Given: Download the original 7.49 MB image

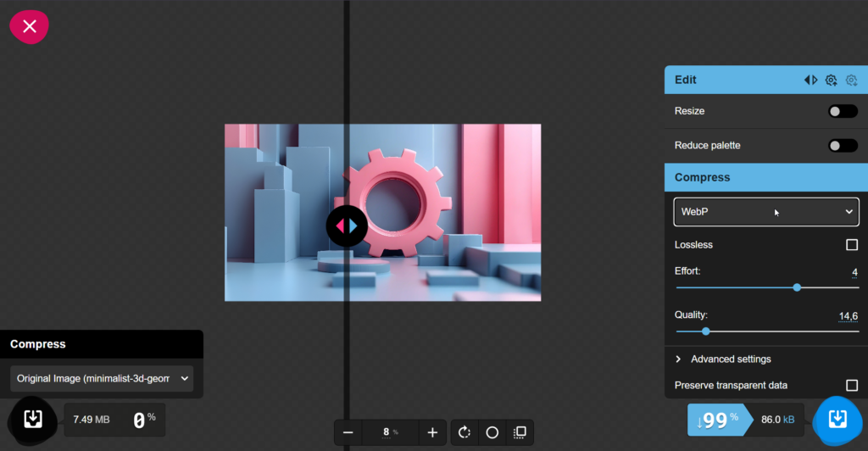Looking at the screenshot, I should point(33,419).
